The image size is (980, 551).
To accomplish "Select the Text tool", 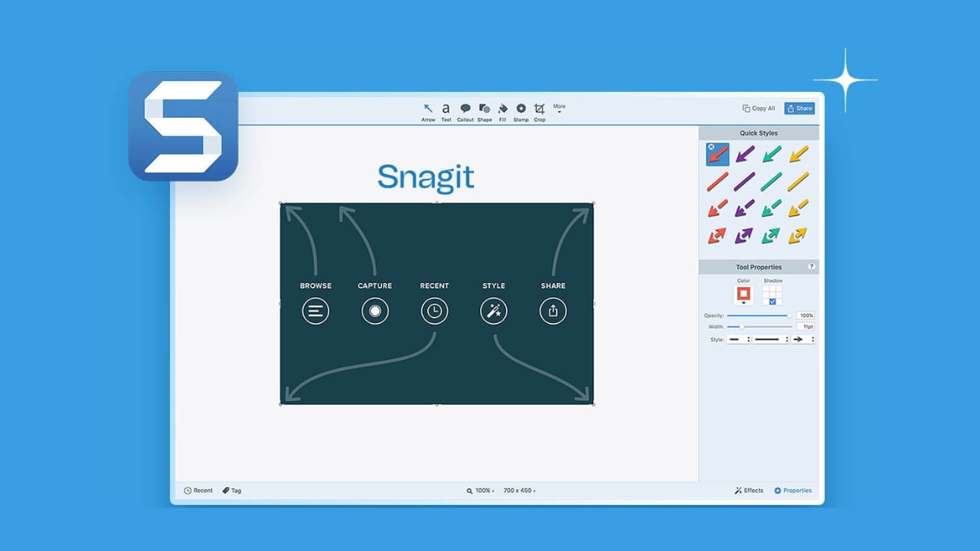I will [446, 112].
